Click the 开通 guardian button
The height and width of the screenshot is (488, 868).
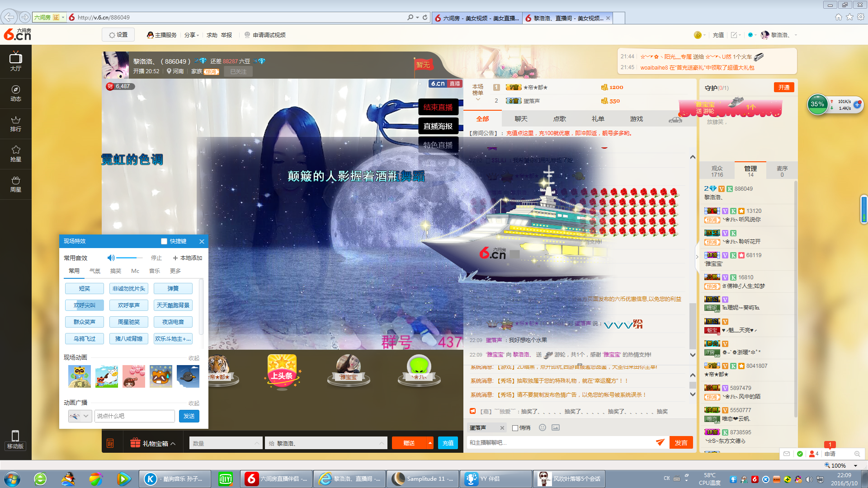click(784, 87)
